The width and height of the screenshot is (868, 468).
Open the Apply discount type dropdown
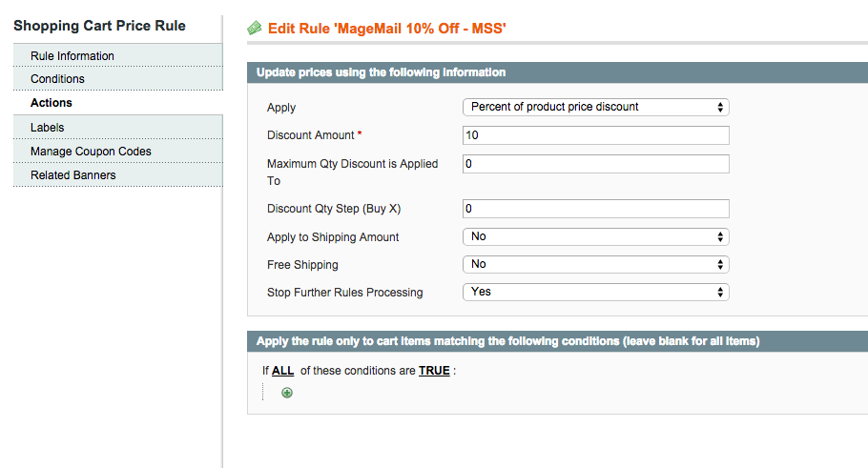click(x=595, y=107)
